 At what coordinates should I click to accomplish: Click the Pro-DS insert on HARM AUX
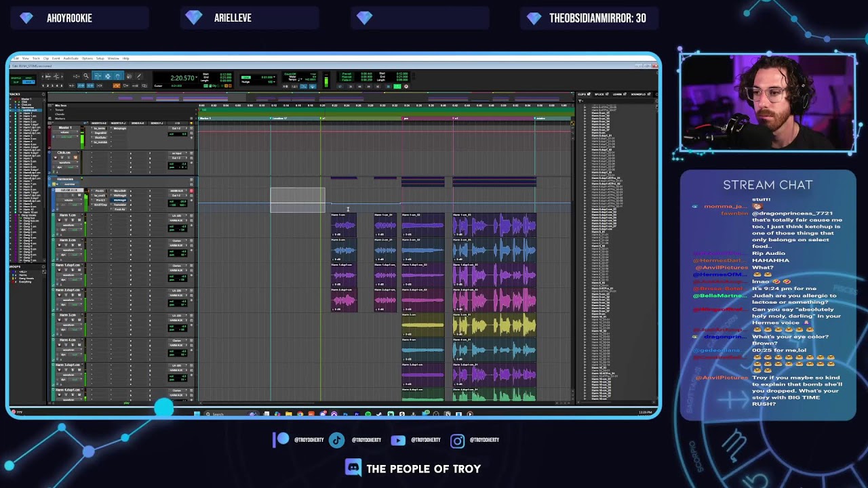(100, 191)
